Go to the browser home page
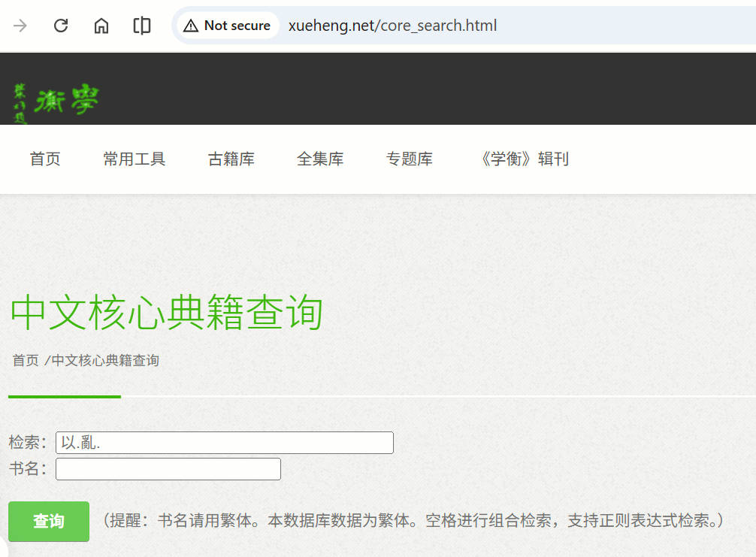The height and width of the screenshot is (557, 756). (101, 26)
